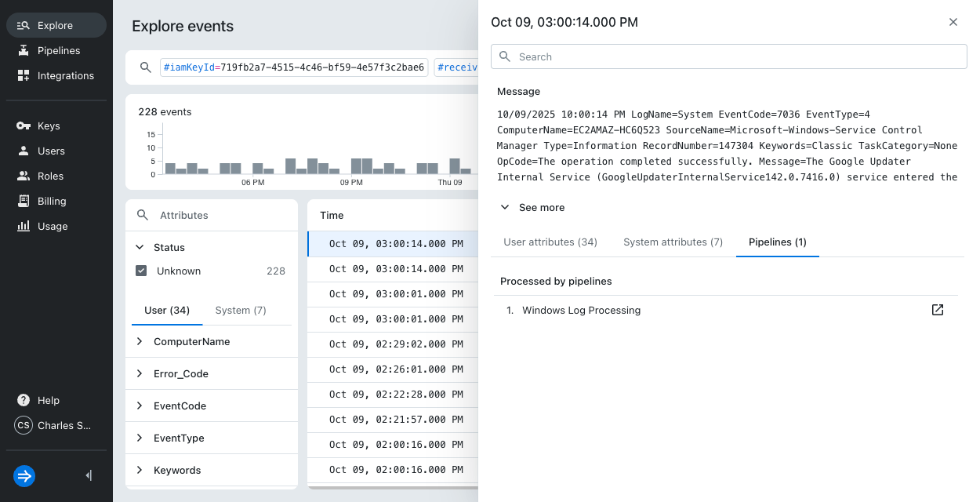Collapse the sidebar navigation
This screenshot has height=502, width=980.
pyautogui.click(x=89, y=475)
